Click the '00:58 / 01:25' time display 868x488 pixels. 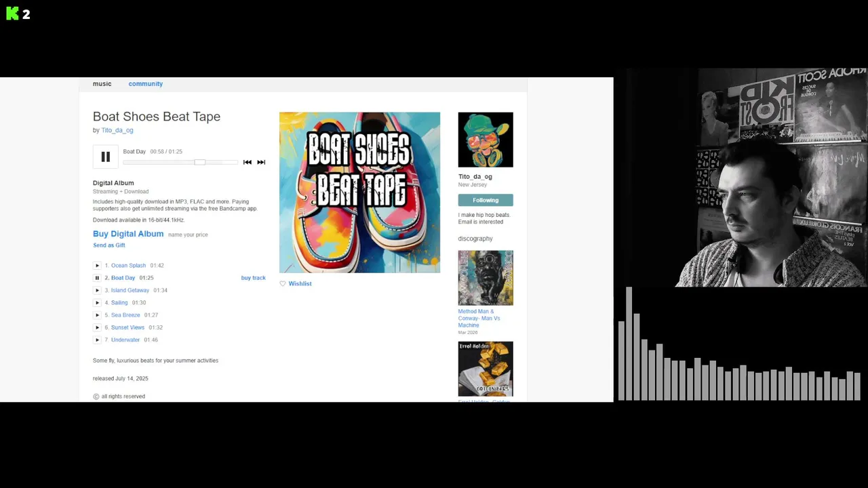click(x=166, y=152)
